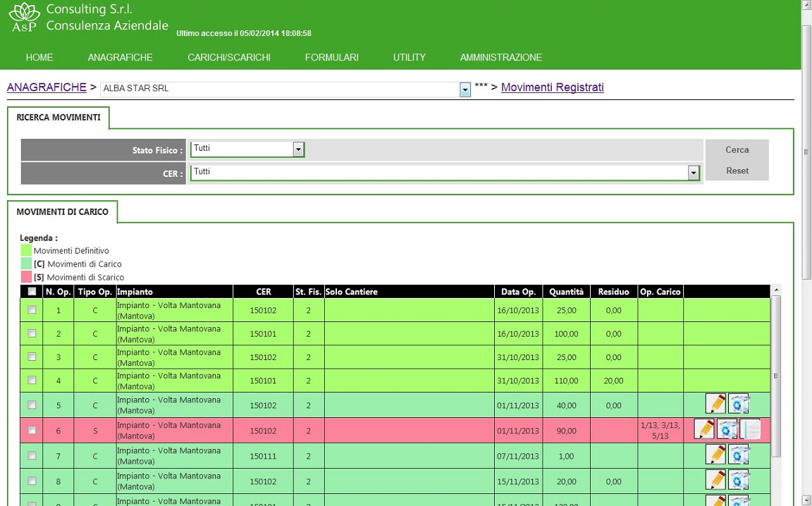Click the Movimenti Definitivo legend color swatch
812x506 pixels.
(x=26, y=251)
